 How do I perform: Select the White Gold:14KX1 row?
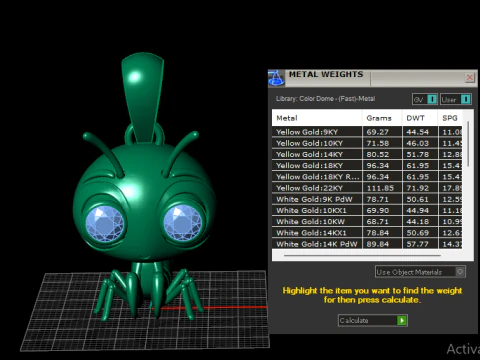(367, 233)
